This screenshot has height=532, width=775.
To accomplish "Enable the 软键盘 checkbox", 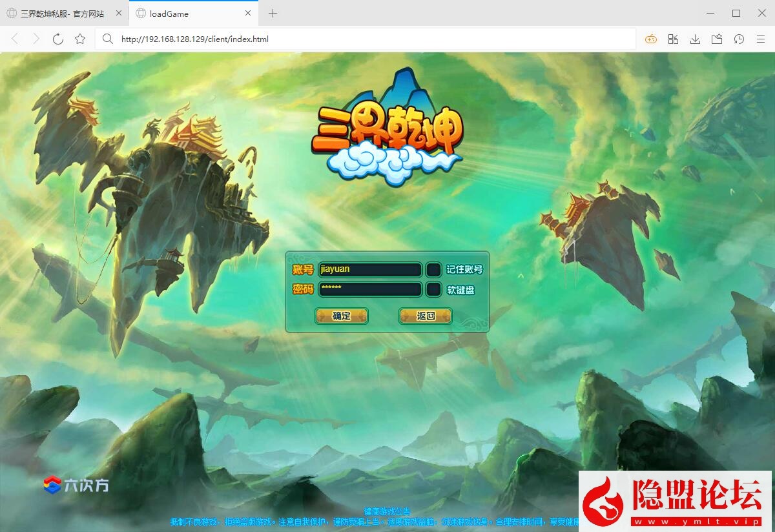I will coord(434,290).
